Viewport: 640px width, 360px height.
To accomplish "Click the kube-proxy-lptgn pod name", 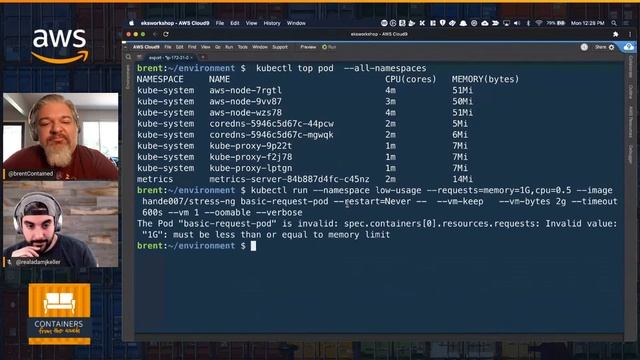I will coord(251,168).
